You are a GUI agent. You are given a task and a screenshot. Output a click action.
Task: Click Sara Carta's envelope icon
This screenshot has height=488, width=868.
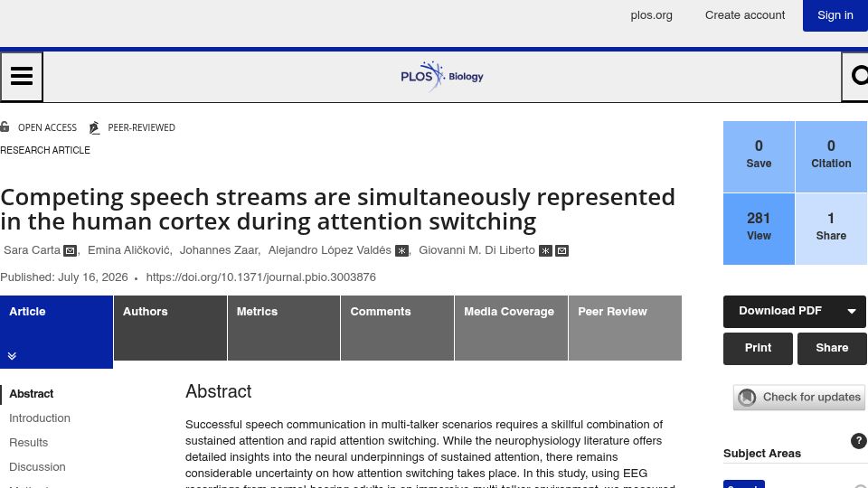tap(70, 250)
